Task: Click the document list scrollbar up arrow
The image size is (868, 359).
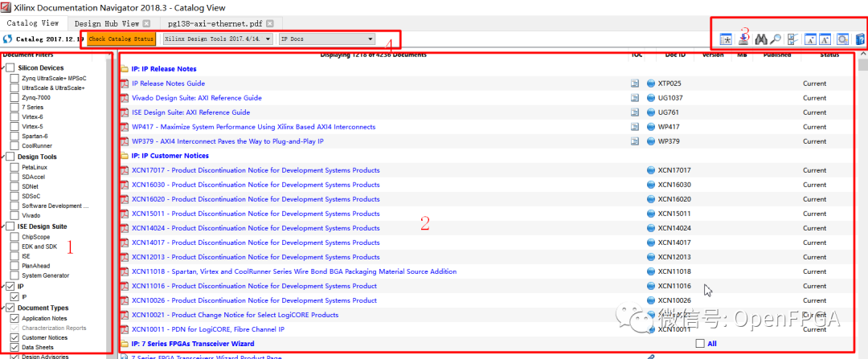Action: point(862,54)
